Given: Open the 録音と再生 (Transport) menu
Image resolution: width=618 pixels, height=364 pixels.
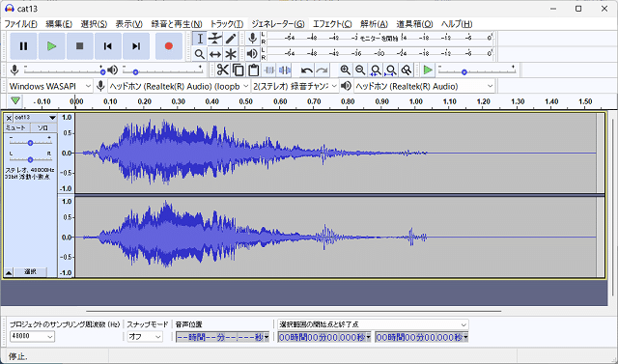Looking at the screenshot, I should [177, 23].
